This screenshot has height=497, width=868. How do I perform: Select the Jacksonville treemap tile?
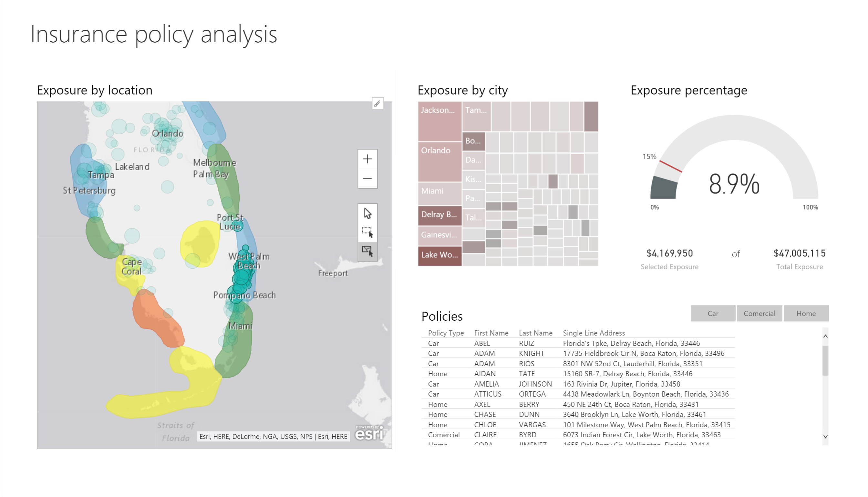click(x=439, y=121)
